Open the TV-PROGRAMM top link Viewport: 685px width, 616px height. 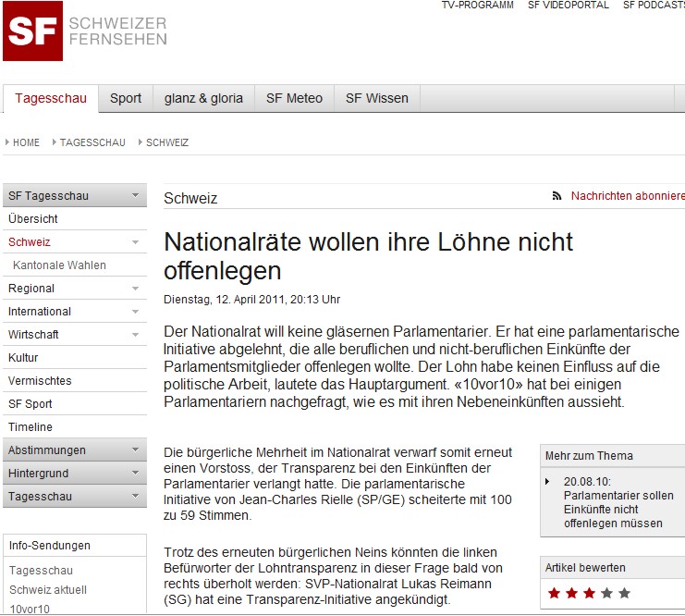(478, 6)
